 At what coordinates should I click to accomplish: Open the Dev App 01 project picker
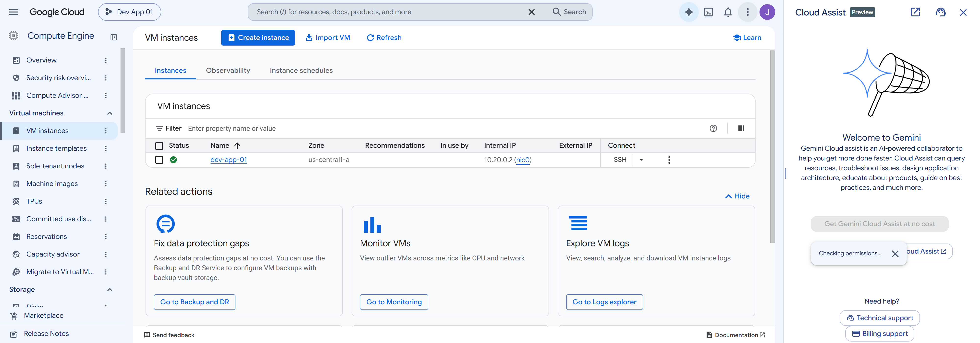(x=129, y=12)
